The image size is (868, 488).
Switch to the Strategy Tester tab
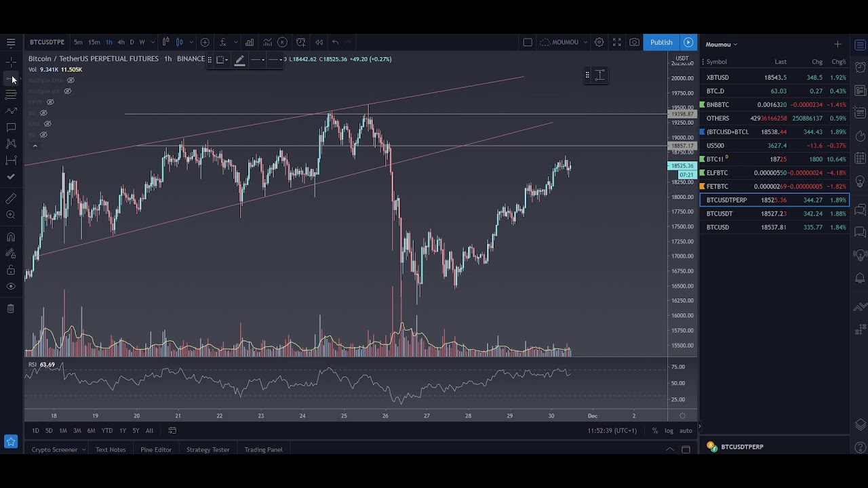click(x=208, y=449)
